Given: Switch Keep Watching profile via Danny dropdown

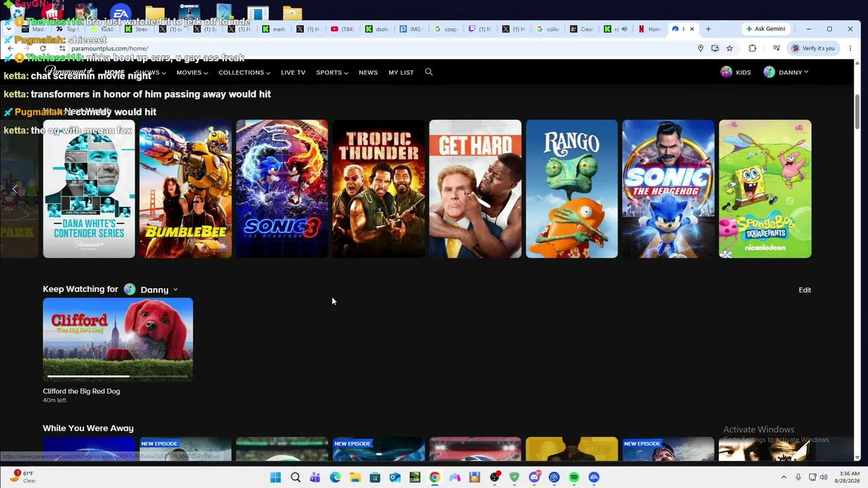Looking at the screenshot, I should coord(151,289).
